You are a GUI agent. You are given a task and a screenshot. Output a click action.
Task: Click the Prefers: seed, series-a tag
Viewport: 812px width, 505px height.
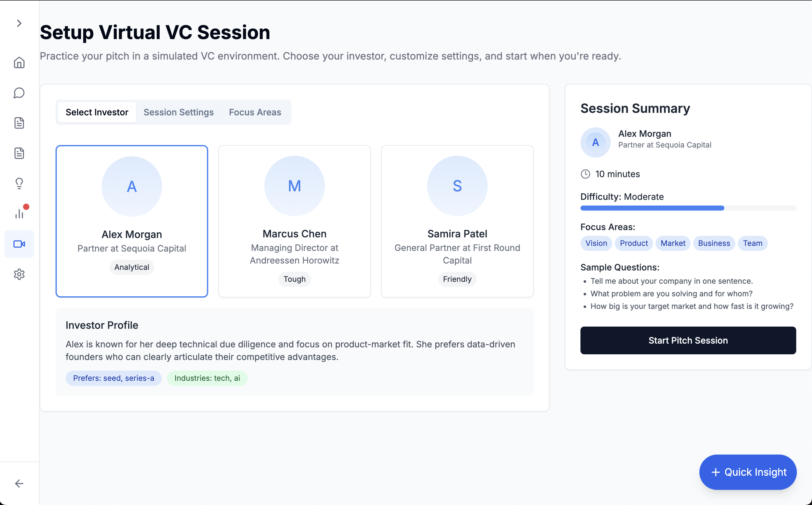[113, 378]
